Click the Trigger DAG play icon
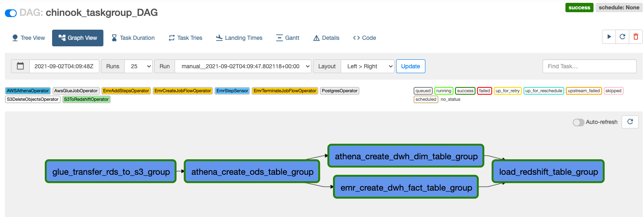 [x=609, y=37]
